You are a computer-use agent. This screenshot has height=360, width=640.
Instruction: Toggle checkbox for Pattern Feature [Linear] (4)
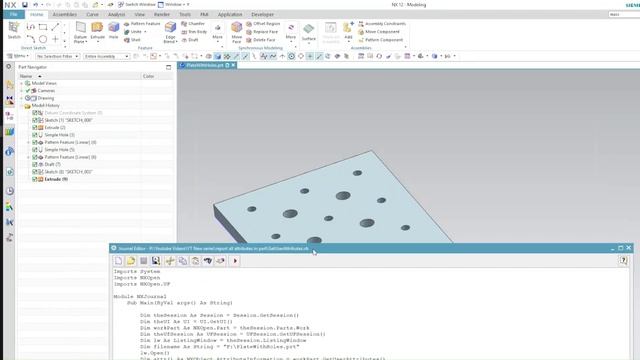click(x=35, y=142)
